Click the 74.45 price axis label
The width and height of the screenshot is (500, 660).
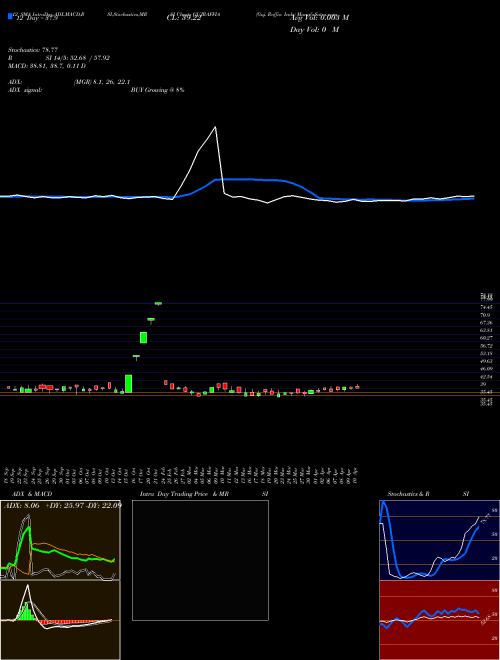pyautogui.click(x=486, y=307)
